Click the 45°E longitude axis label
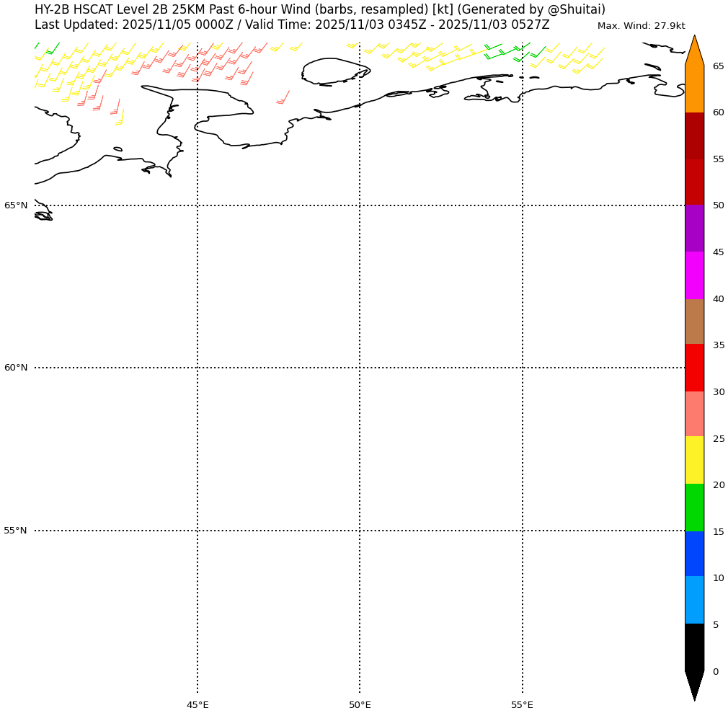The width and height of the screenshot is (728, 713). [197, 704]
